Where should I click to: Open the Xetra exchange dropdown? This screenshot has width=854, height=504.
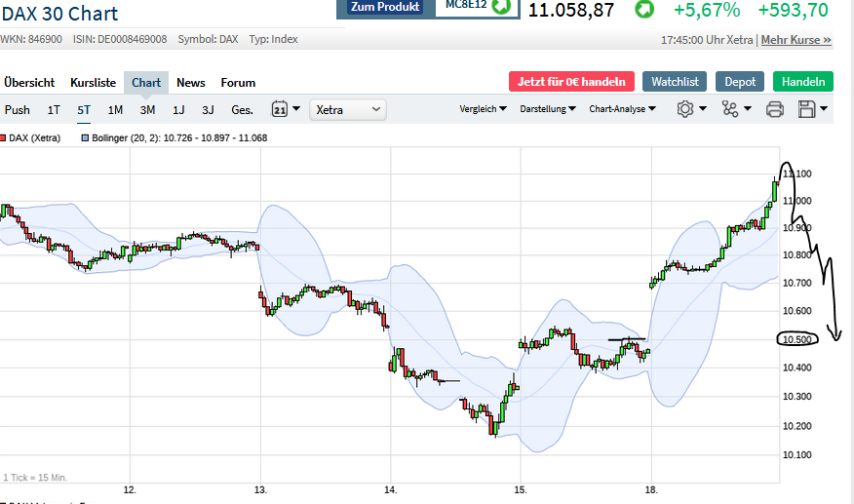point(348,110)
